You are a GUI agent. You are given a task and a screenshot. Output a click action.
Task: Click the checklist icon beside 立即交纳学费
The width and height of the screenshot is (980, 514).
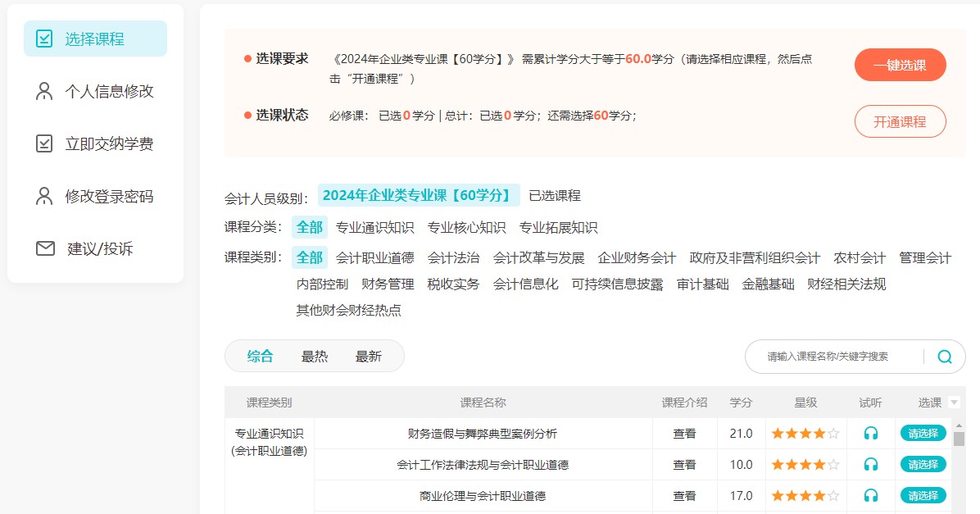(44, 143)
